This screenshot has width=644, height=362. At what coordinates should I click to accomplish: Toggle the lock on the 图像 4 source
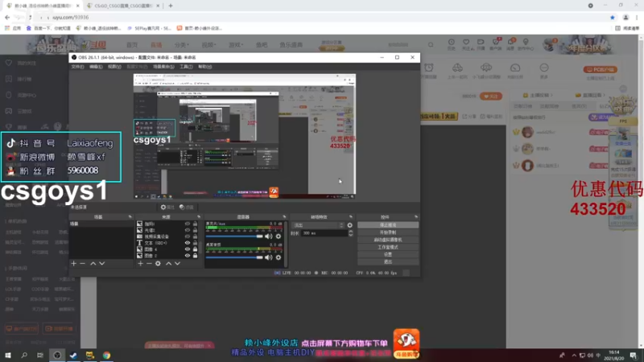coord(195,249)
